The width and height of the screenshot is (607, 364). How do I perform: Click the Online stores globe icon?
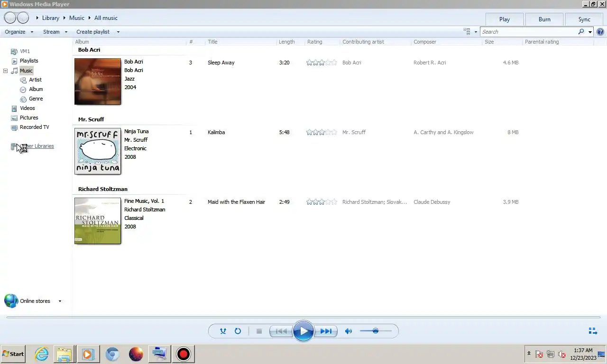(11, 301)
